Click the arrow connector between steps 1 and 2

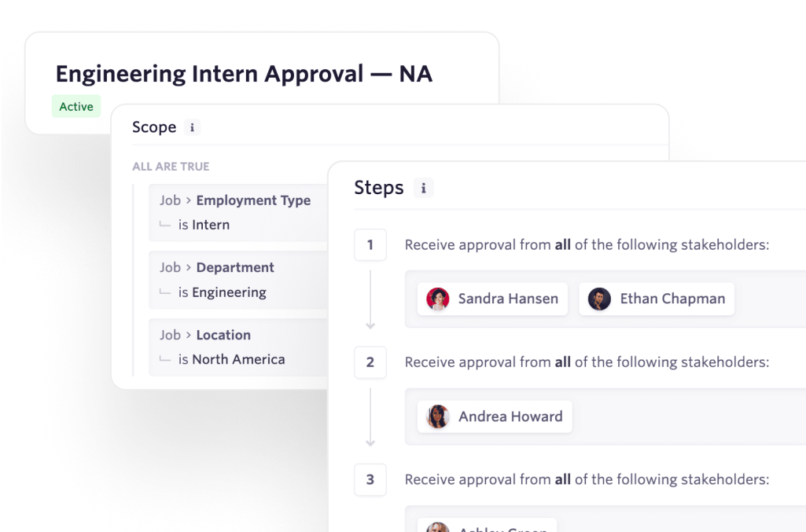coord(370,303)
